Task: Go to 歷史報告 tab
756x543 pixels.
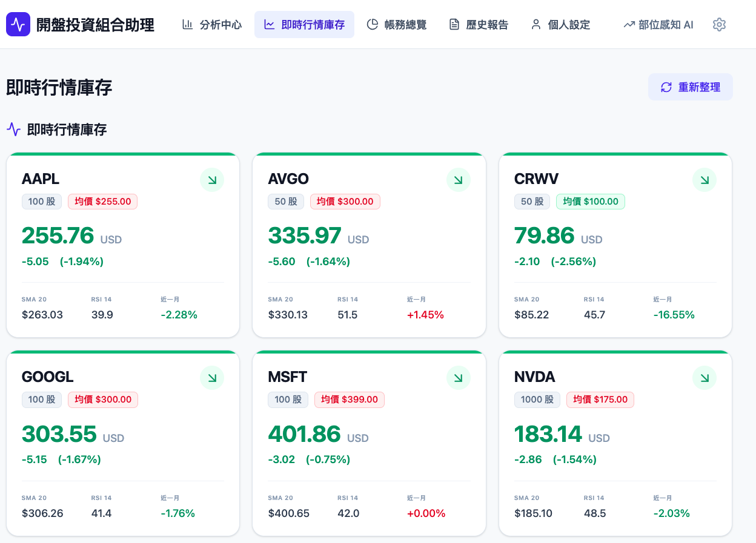Action: point(479,25)
